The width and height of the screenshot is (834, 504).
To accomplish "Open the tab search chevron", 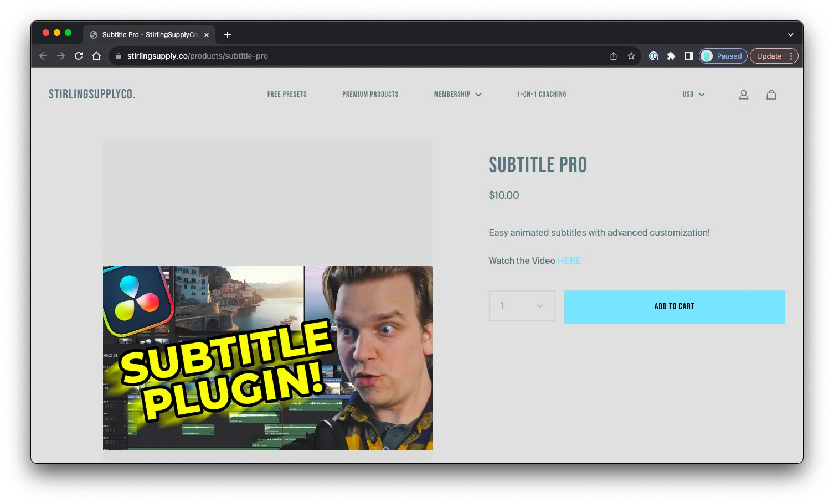I will click(x=791, y=34).
